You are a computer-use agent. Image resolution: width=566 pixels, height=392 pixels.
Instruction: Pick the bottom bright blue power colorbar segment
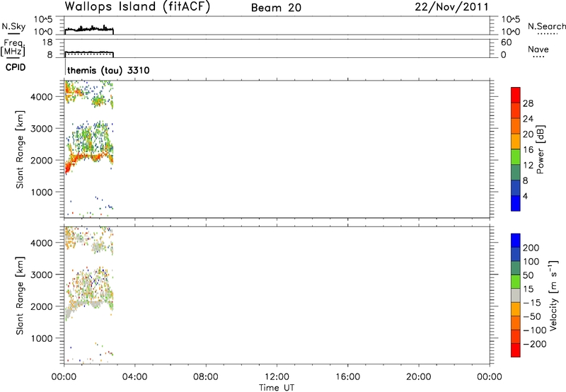point(516,203)
